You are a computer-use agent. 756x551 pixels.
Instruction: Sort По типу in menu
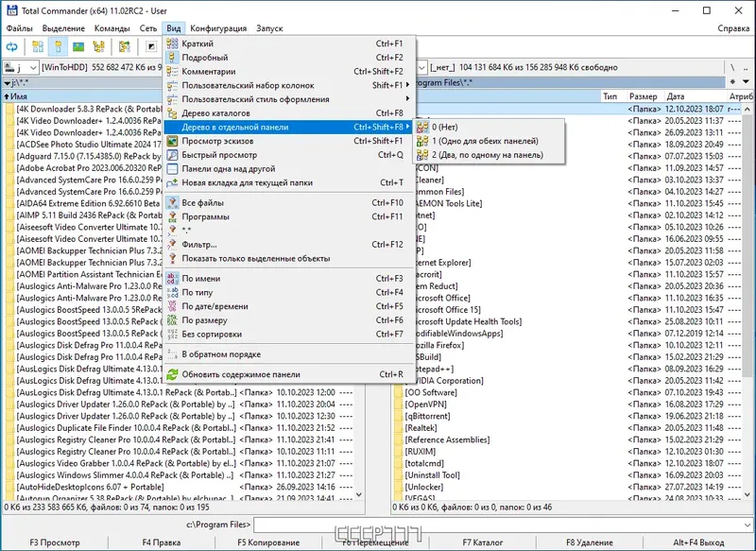point(289,293)
